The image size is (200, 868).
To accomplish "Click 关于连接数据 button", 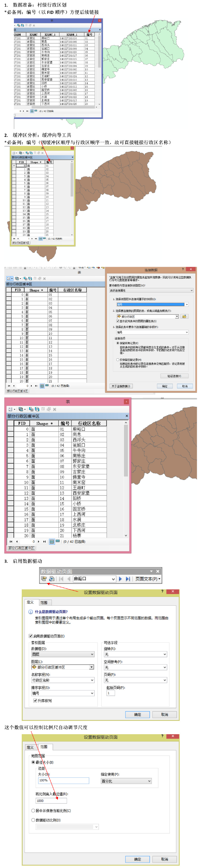I will click(x=121, y=386).
